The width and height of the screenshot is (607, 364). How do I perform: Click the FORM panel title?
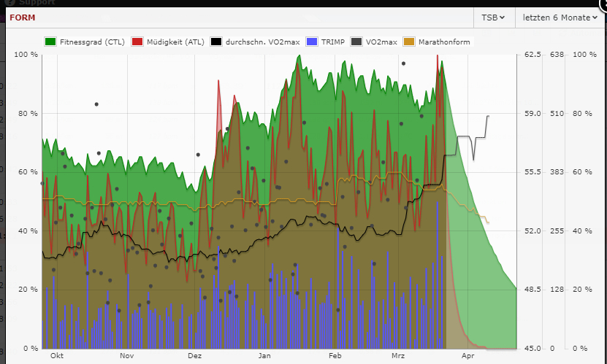click(21, 17)
